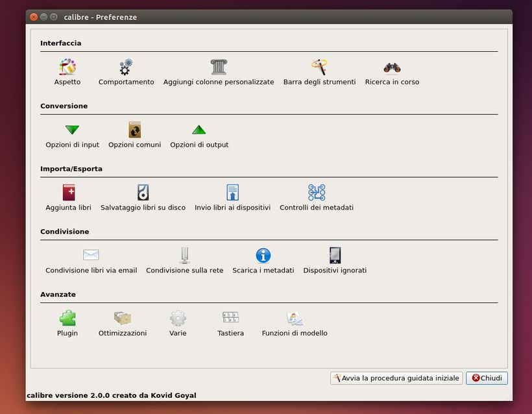Screen dimensions: 532x414
Task: Close the Preferenze window with the red button
Action: 34,17
